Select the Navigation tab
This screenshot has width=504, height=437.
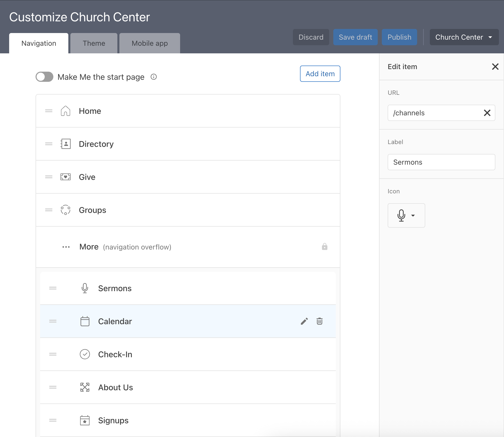point(39,43)
